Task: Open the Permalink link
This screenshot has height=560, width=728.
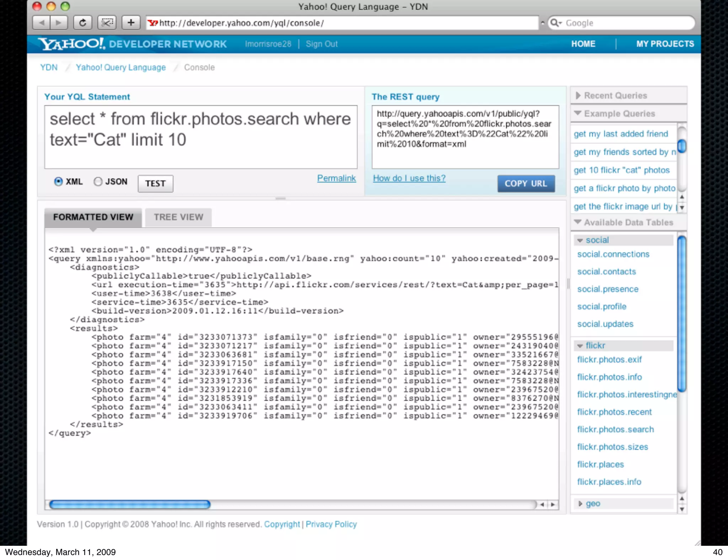Action: [336, 178]
